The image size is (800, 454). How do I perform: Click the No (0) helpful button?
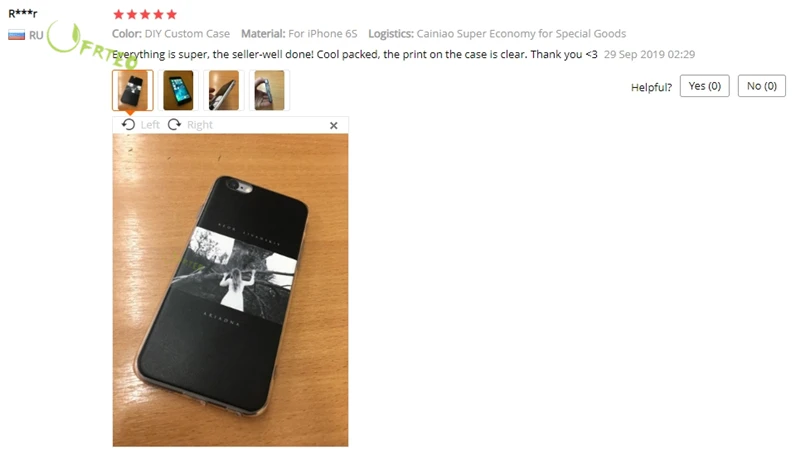pos(762,86)
